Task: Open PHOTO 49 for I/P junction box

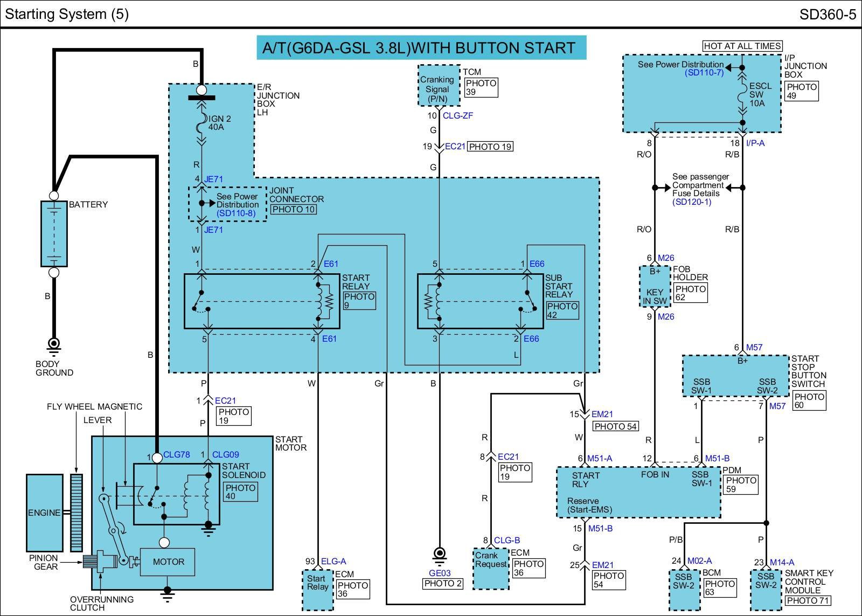Action: 801,91
